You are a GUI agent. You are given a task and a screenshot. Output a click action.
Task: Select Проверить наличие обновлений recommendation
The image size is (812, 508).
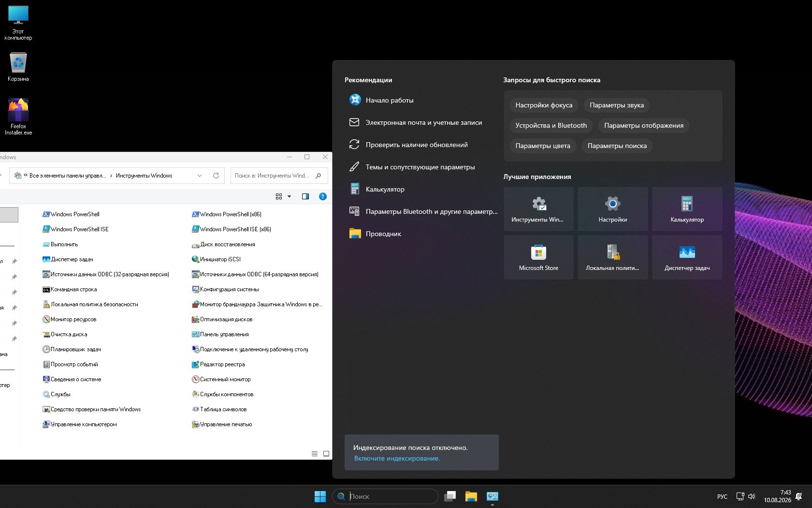tap(421, 145)
